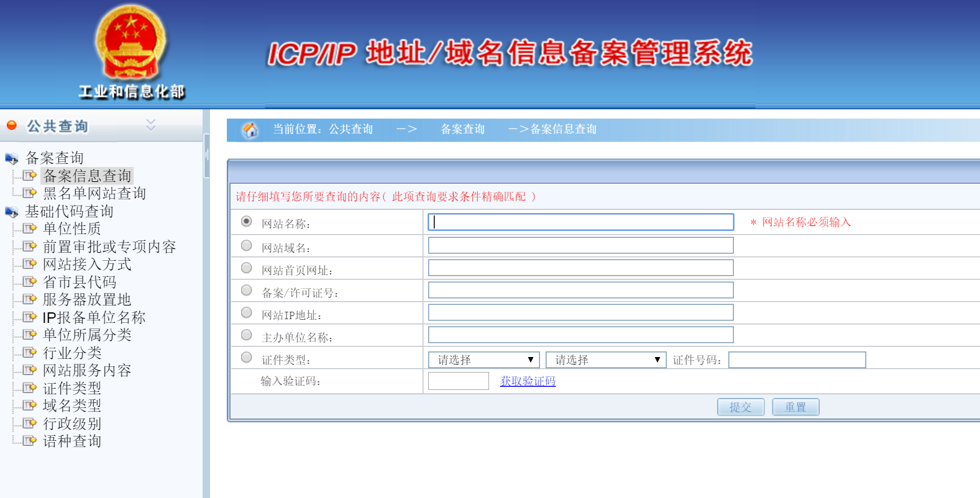
Task: Click 备案查询 in the breadcrumb
Action: click(462, 129)
